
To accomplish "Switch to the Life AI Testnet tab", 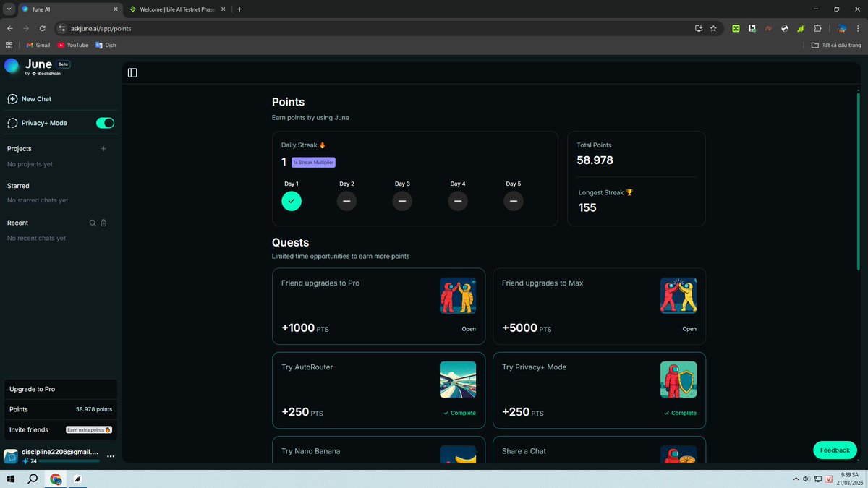I will tap(178, 9).
